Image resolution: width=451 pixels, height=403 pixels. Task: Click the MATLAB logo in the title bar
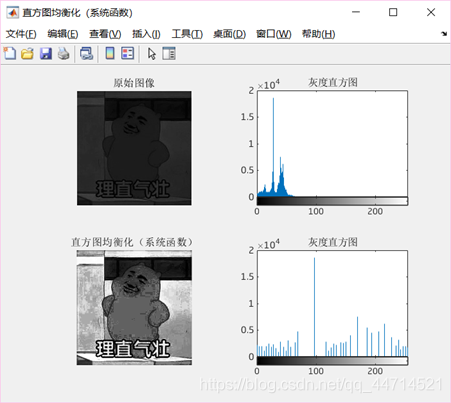point(13,13)
